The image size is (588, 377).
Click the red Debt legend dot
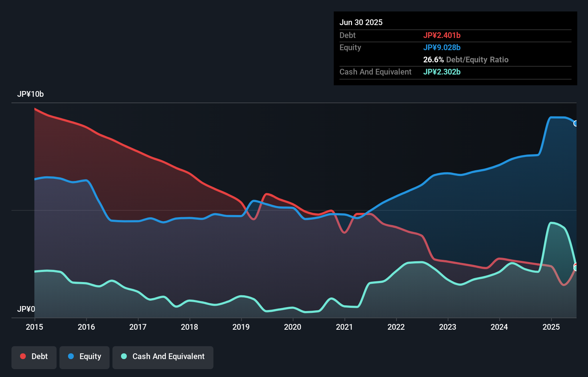click(x=23, y=356)
